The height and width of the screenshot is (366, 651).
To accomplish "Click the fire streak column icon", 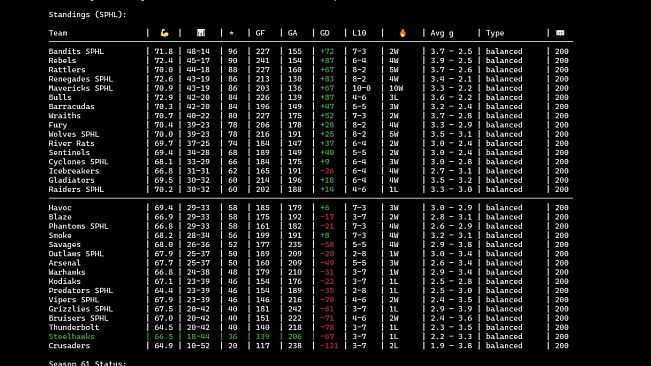I will tap(403, 33).
